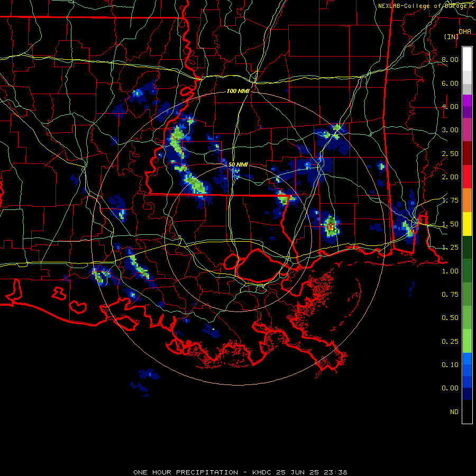Click the 50 NMI range ring label

point(238,164)
